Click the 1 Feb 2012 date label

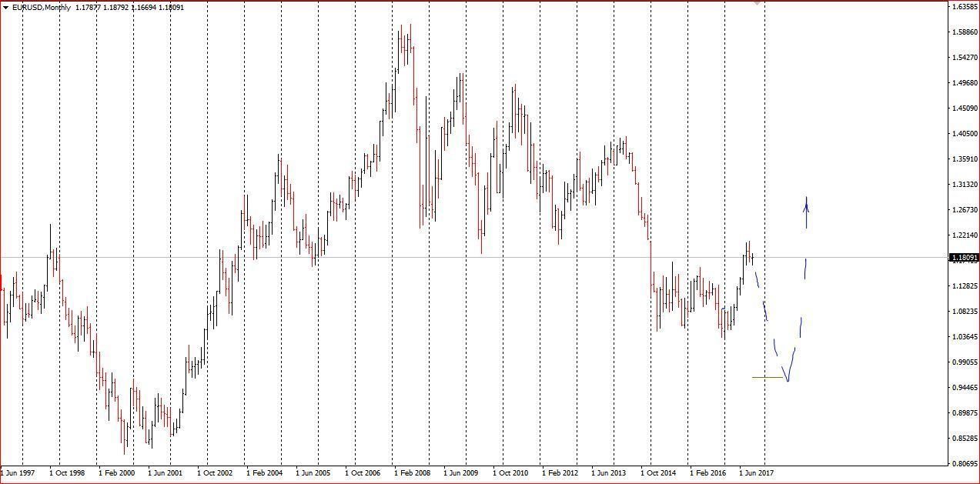click(x=560, y=473)
